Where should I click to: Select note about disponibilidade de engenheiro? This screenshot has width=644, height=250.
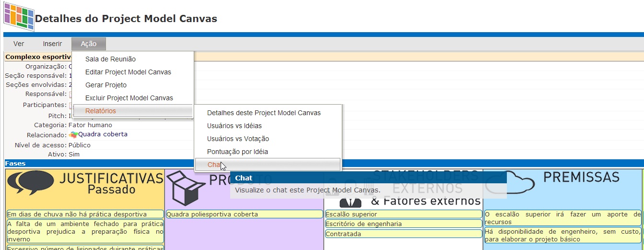pos(562,235)
